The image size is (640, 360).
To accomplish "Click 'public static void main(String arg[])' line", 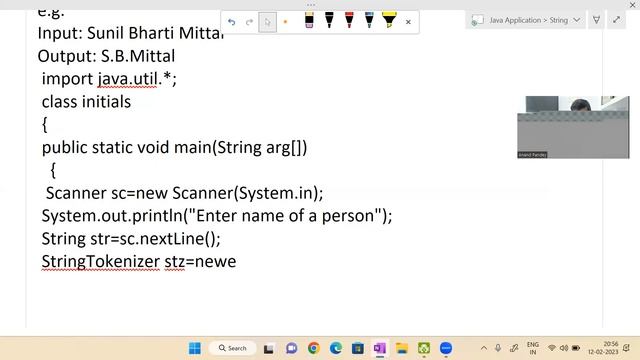I will [174, 147].
